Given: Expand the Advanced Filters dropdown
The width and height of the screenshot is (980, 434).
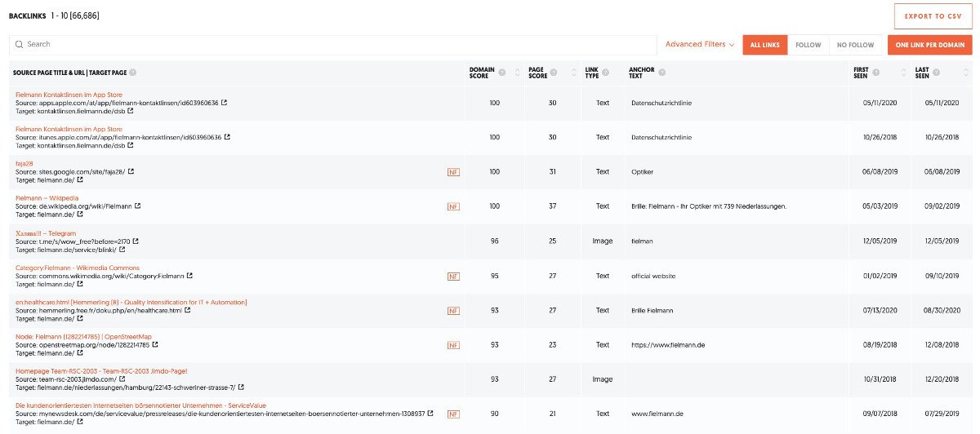Looking at the screenshot, I should (700, 45).
